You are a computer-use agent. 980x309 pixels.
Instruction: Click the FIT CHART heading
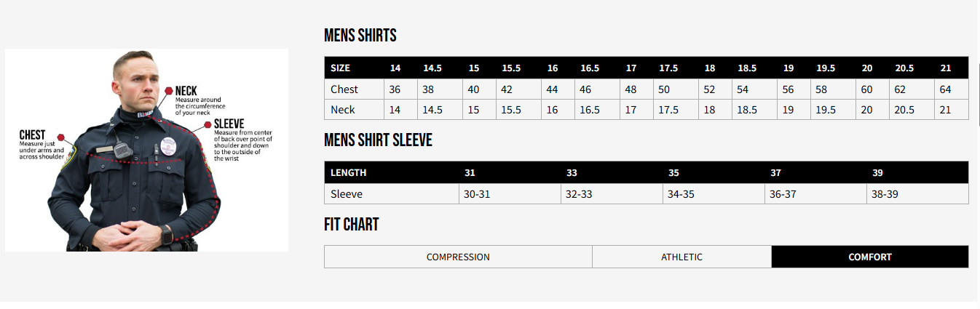351,224
